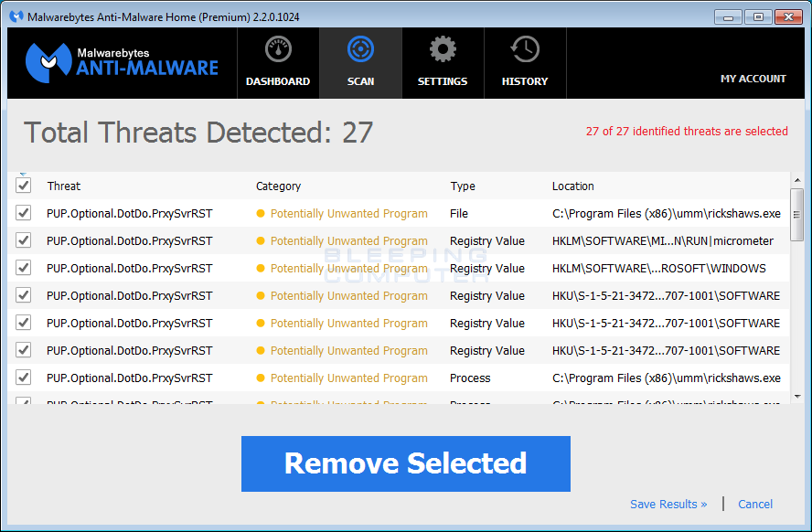Click the 'File' type cell
Screen dimensions: 812x532
[x=459, y=213]
